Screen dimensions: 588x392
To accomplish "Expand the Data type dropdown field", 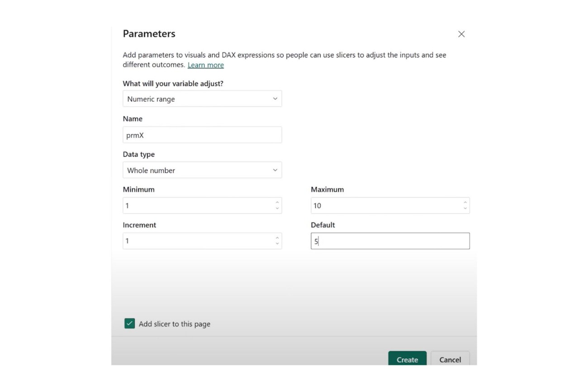I will tap(202, 170).
